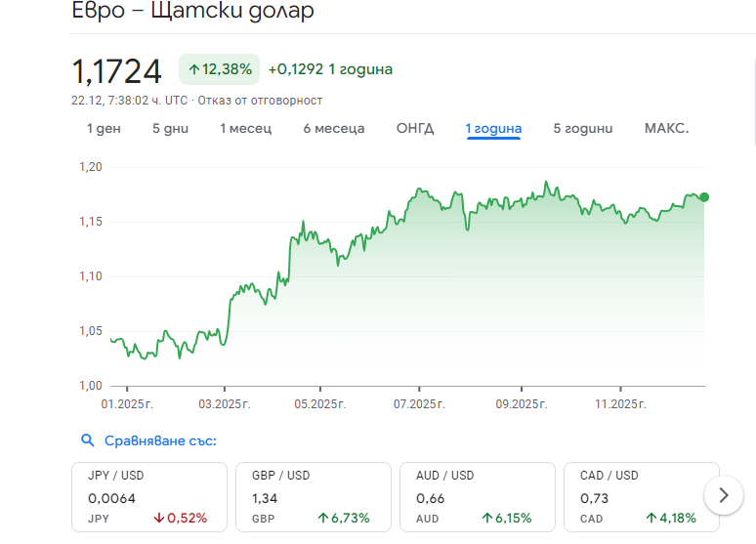Open the JPY / USD comparison card
The image size is (756, 544).
point(149,497)
